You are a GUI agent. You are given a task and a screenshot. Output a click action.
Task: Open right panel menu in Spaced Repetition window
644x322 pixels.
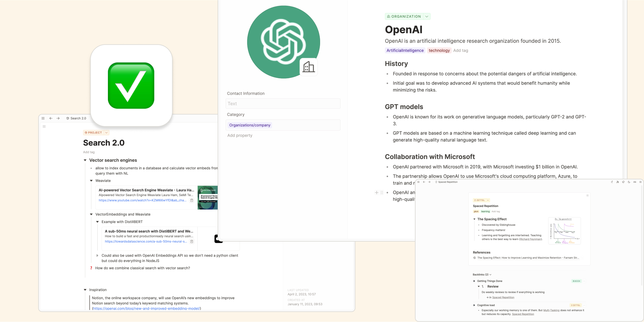pyautogui.click(x=640, y=182)
